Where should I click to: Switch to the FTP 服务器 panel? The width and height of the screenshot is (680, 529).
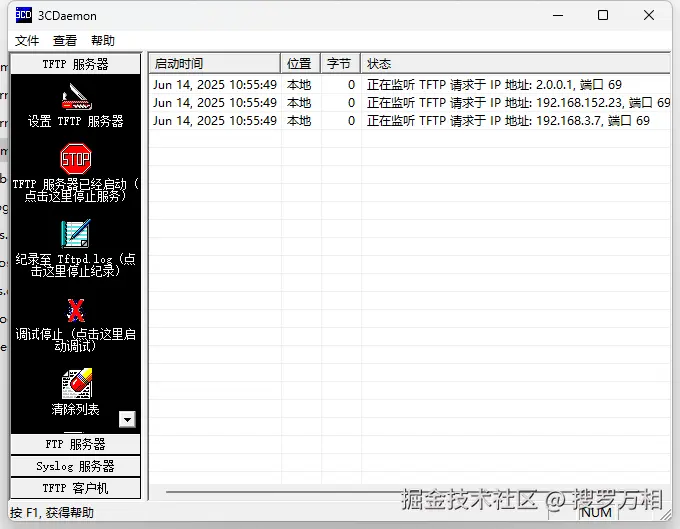[x=75, y=444]
